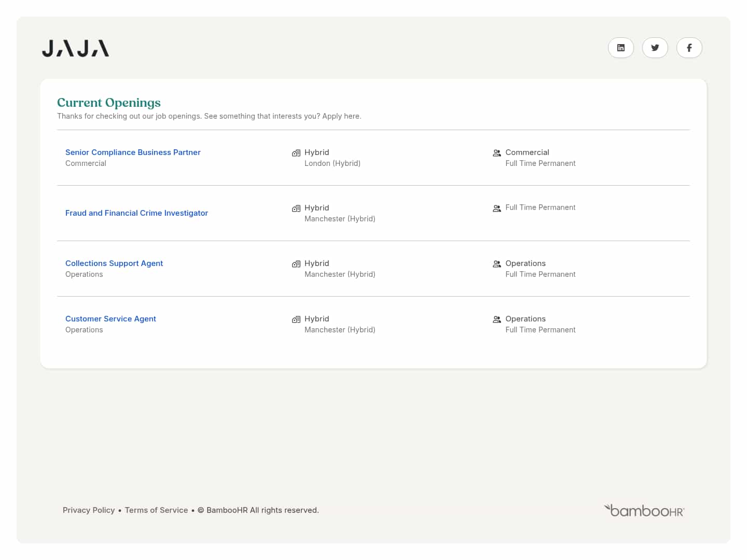747x560 pixels.
Task: Open the Privacy Policy page
Action: point(89,510)
